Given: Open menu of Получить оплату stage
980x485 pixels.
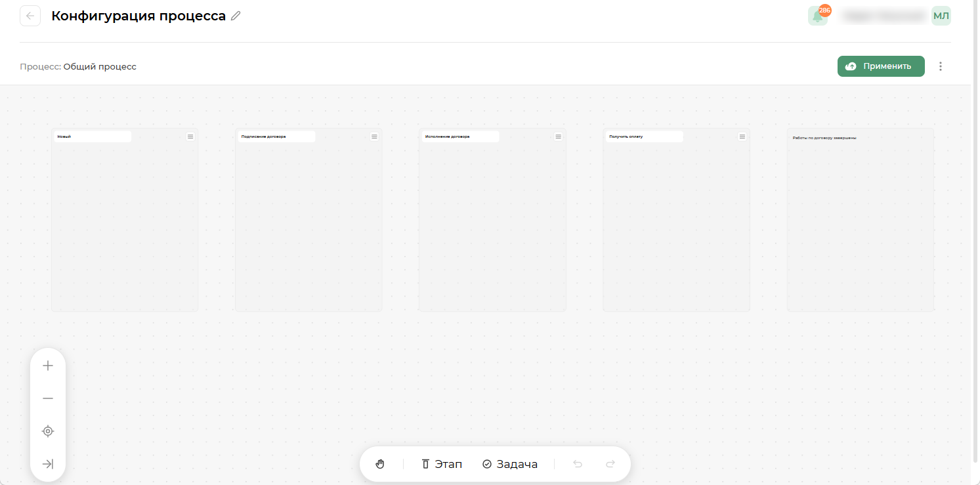Looking at the screenshot, I should (x=742, y=137).
